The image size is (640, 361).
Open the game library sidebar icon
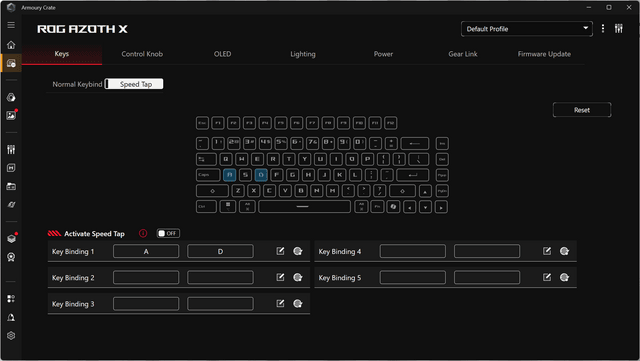click(x=11, y=187)
